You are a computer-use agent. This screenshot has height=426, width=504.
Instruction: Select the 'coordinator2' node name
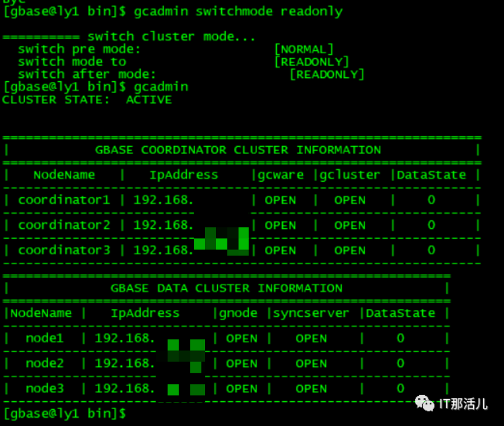[64, 225]
